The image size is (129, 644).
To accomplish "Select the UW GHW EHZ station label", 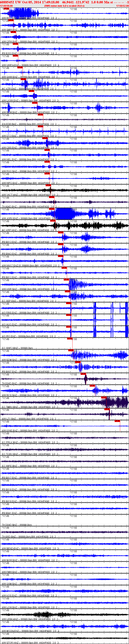I will 30,77.
